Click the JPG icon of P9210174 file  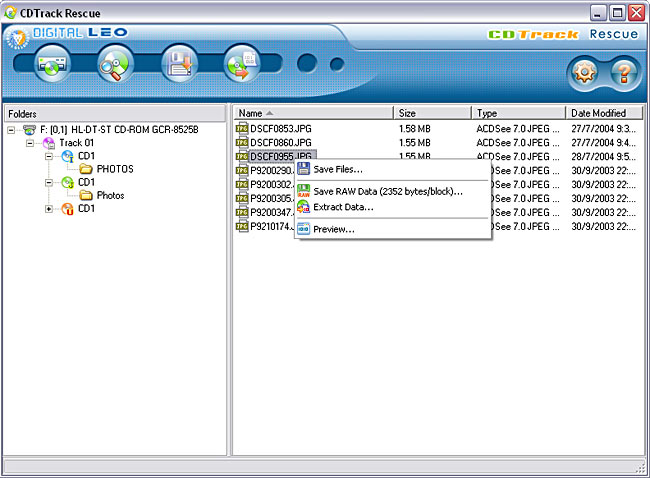[x=242, y=226]
